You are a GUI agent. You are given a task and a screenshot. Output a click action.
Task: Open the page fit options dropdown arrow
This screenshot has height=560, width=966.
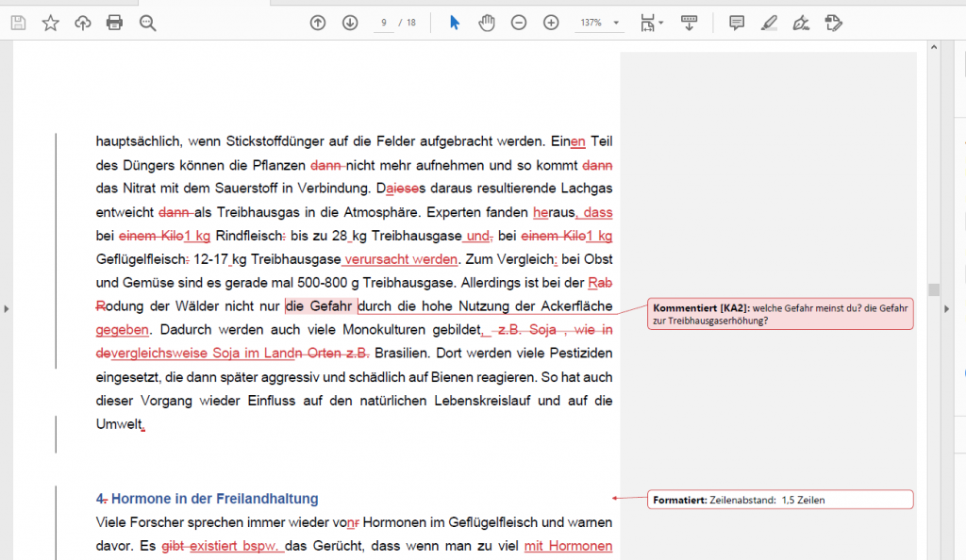pyautogui.click(x=659, y=22)
